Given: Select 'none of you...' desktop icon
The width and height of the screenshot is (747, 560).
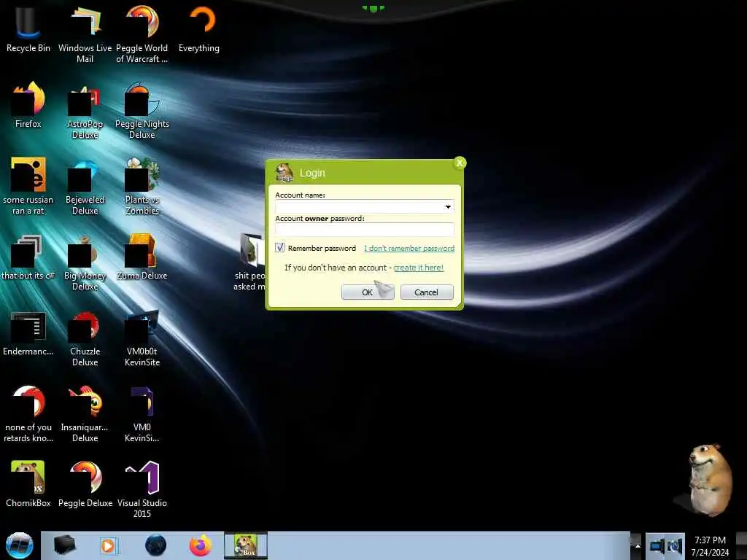Looking at the screenshot, I should point(28,414).
